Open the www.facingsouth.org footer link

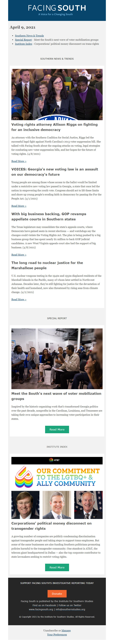(41, 610)
